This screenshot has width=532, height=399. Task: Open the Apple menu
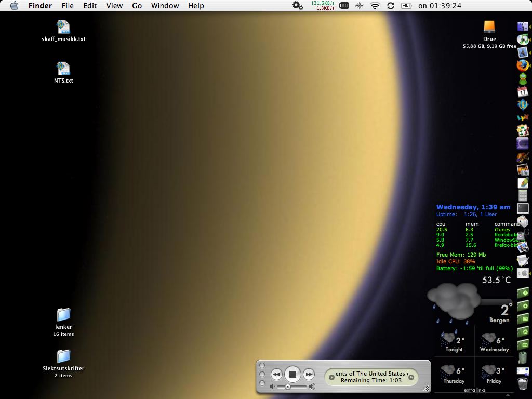(14, 6)
